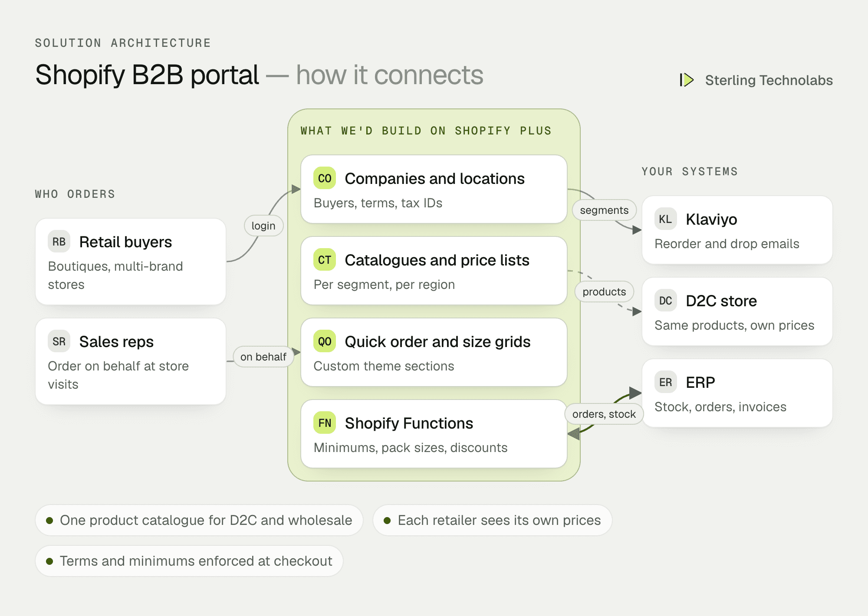
Task: Click 'One product catalogue for D2C and wholesale' pill
Action: 199,520
